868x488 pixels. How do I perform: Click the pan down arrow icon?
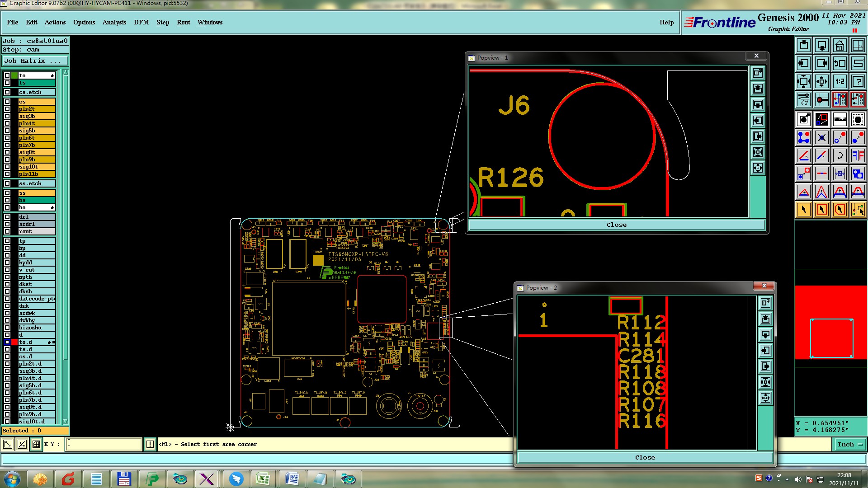click(x=822, y=45)
